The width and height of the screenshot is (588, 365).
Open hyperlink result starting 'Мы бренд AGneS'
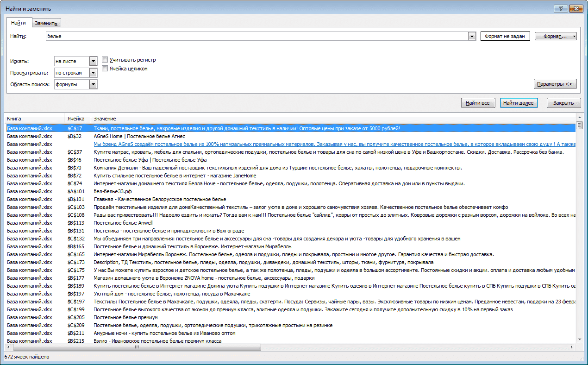click(334, 144)
